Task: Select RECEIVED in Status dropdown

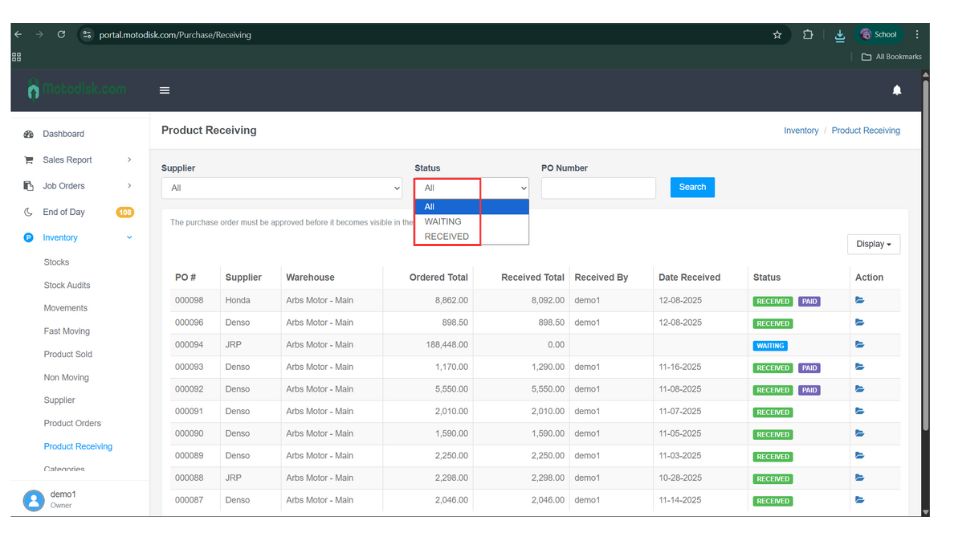Action: click(446, 237)
